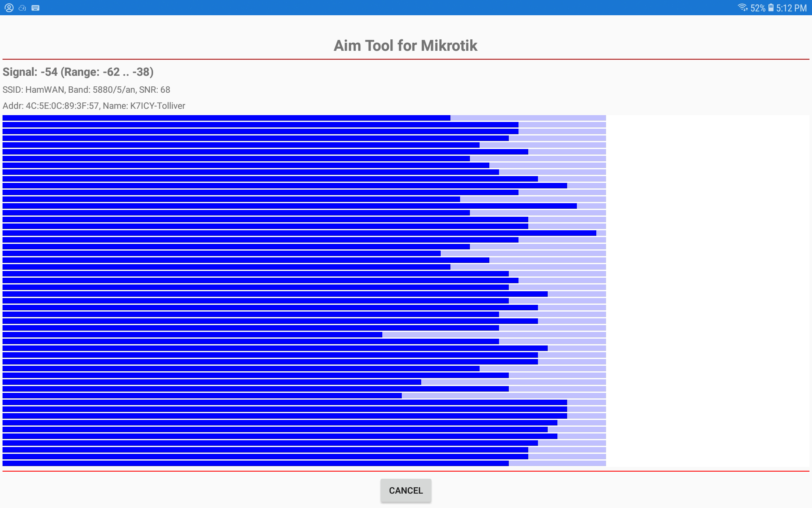Tap the user account status icon
The height and width of the screenshot is (508, 812).
tap(9, 8)
